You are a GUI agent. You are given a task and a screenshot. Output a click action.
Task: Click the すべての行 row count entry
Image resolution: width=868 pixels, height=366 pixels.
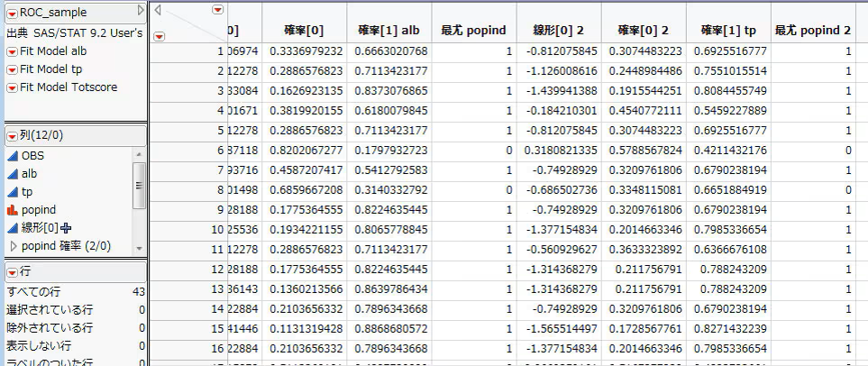click(x=76, y=292)
